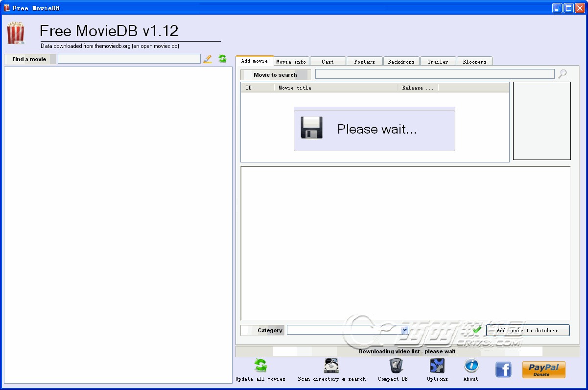Expand the Category dropdown arrow

pyautogui.click(x=404, y=330)
